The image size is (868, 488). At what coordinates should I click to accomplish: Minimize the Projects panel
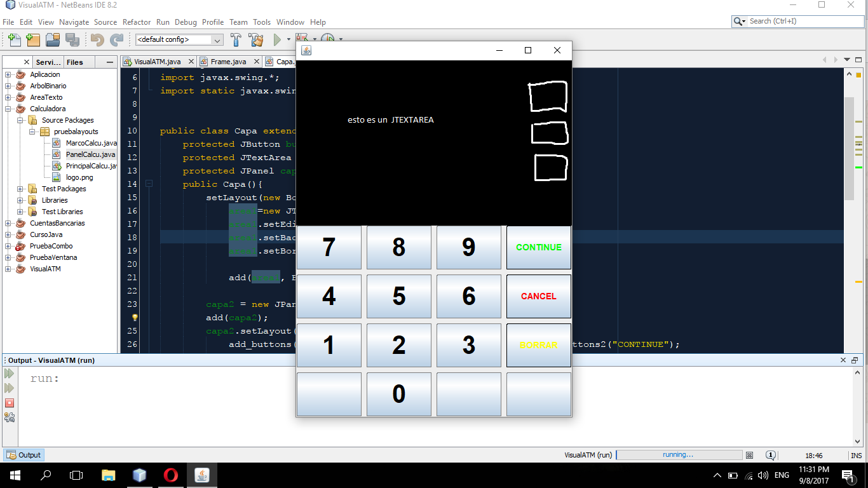coord(110,62)
